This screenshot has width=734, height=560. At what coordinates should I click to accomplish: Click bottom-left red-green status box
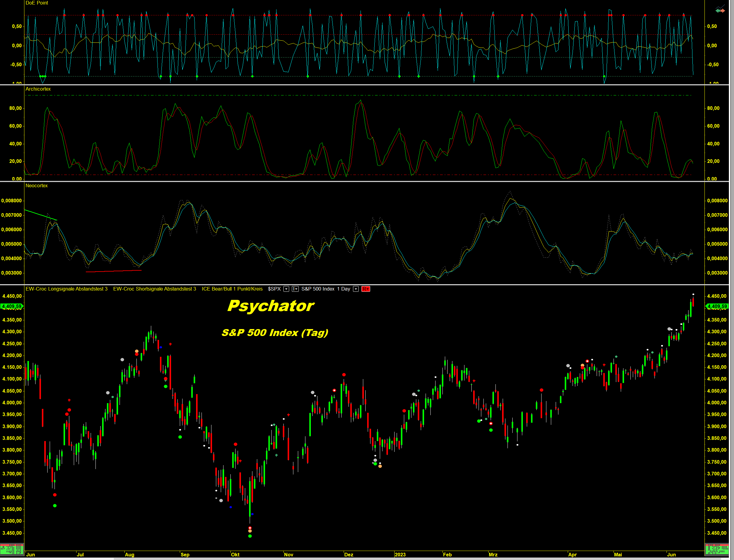coord(12,549)
